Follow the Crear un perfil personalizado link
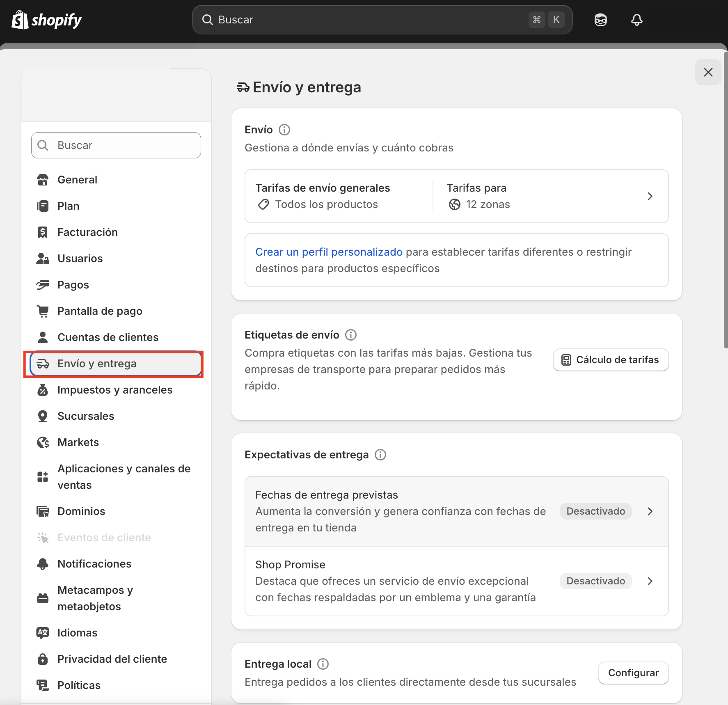Screen dimensions: 728x705 point(329,252)
